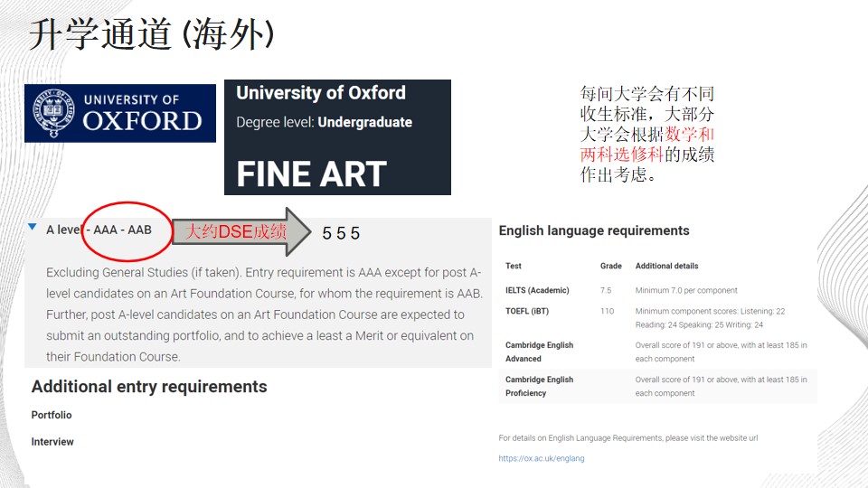Click the TOEFL minimum component scores text
The image size is (868, 488).
tap(710, 317)
